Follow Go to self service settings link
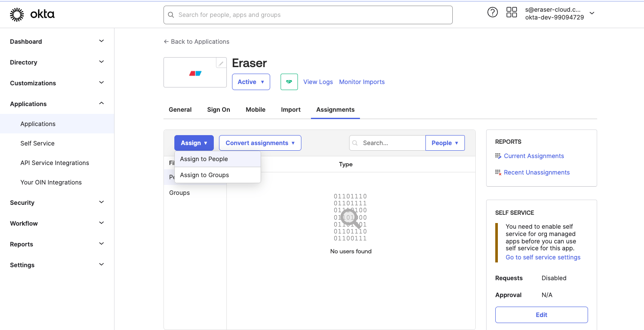 [543, 257]
